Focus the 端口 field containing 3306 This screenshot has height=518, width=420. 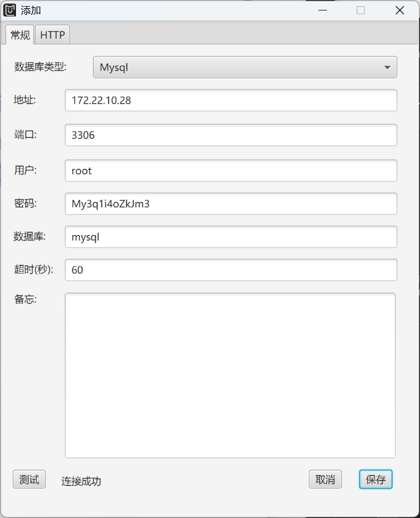pyautogui.click(x=231, y=135)
